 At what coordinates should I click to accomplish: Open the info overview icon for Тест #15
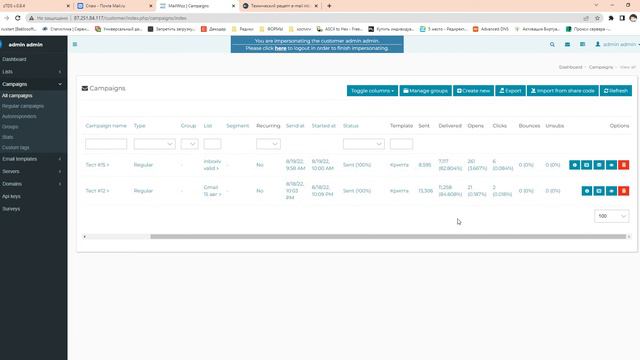pyautogui.click(x=574, y=165)
